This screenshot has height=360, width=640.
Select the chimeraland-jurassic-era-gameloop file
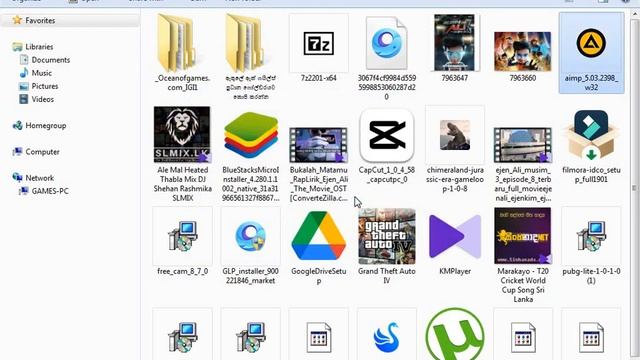click(x=455, y=149)
